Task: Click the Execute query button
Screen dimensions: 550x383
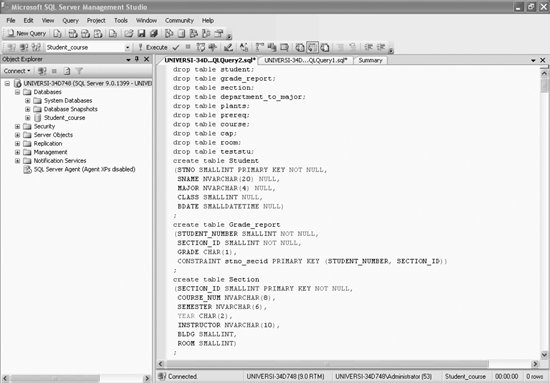Action: click(153, 47)
